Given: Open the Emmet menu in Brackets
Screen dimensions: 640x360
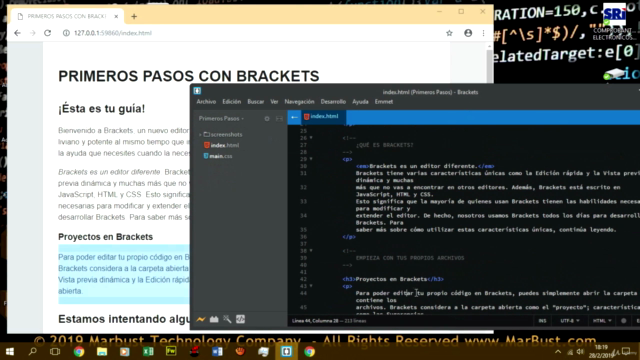Looking at the screenshot, I should (x=384, y=102).
